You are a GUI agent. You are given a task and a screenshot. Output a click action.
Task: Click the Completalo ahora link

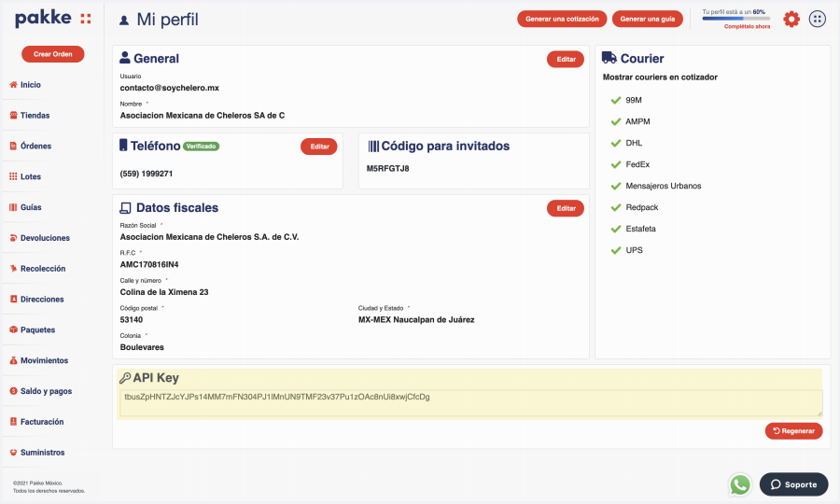pos(747,27)
